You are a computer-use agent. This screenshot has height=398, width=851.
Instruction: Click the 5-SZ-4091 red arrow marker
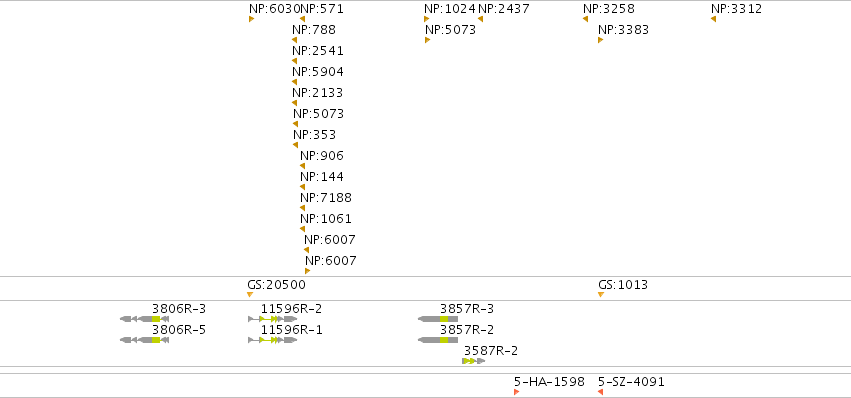(600, 392)
